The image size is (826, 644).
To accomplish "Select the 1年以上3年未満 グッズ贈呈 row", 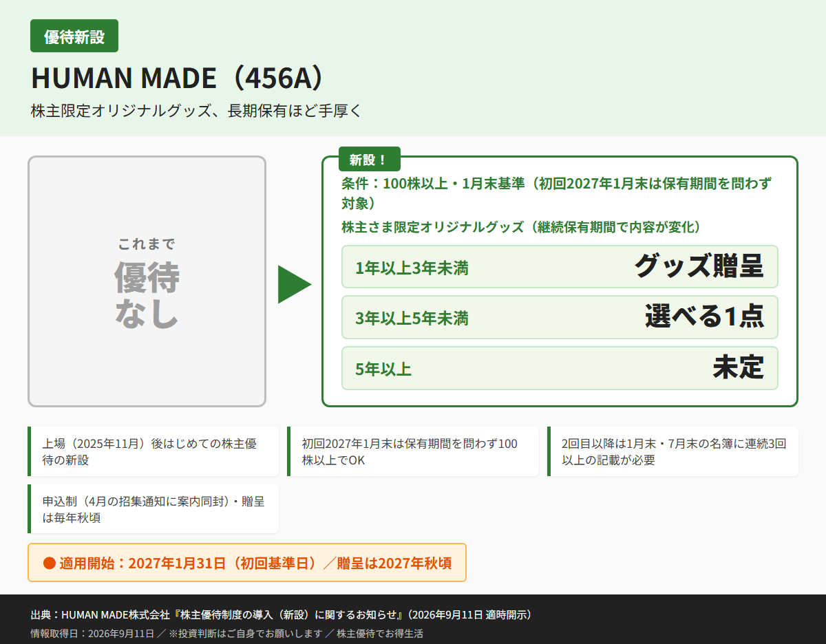I will click(560, 266).
